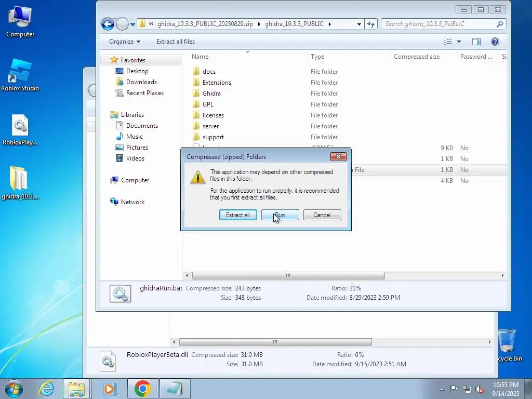Click the notepad-like taskbar icon
This screenshot has height=399, width=532.
click(x=175, y=389)
